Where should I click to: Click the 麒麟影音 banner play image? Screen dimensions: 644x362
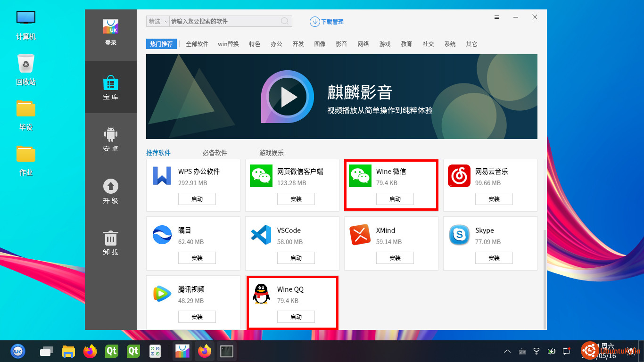click(x=288, y=97)
